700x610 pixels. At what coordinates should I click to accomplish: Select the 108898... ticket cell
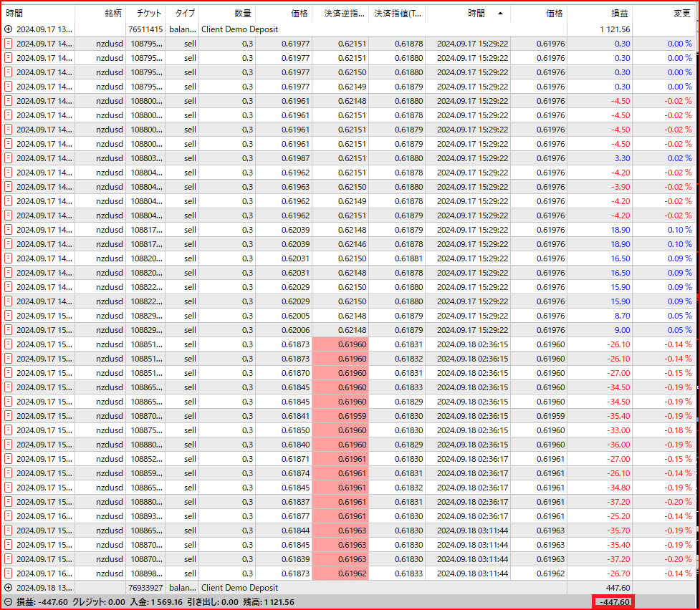click(x=145, y=573)
